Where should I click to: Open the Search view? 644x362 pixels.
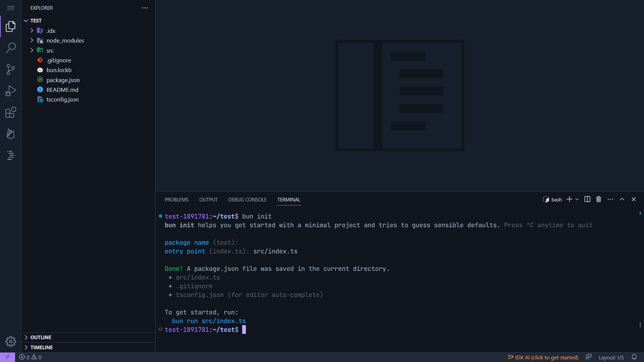pos(11,48)
